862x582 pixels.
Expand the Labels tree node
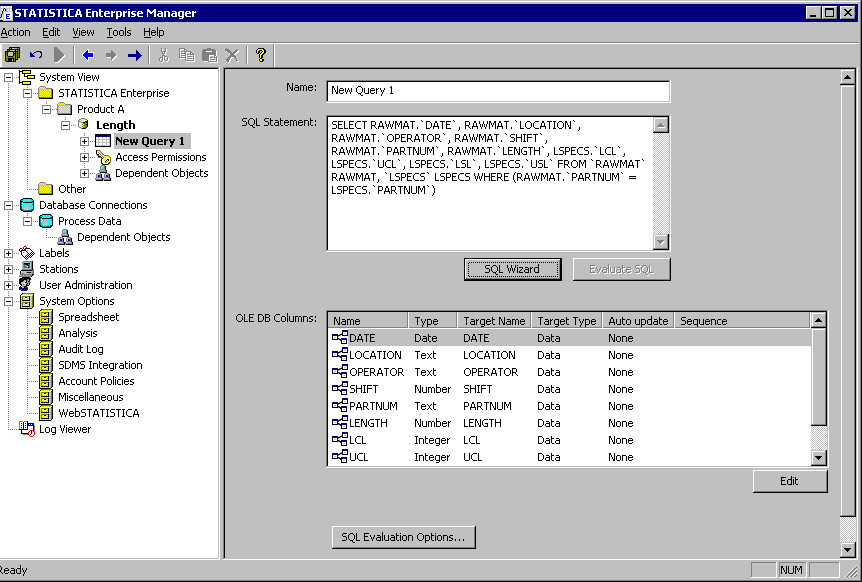tap(9, 253)
